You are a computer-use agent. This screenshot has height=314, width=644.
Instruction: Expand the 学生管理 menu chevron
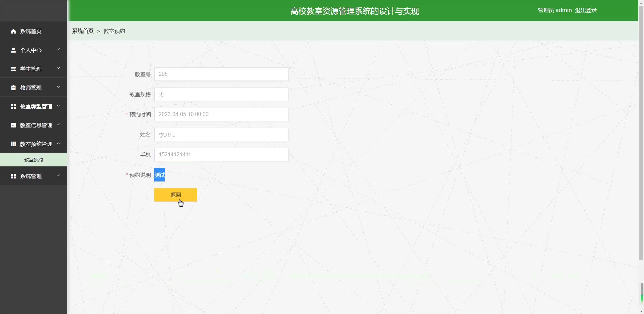[58, 68]
